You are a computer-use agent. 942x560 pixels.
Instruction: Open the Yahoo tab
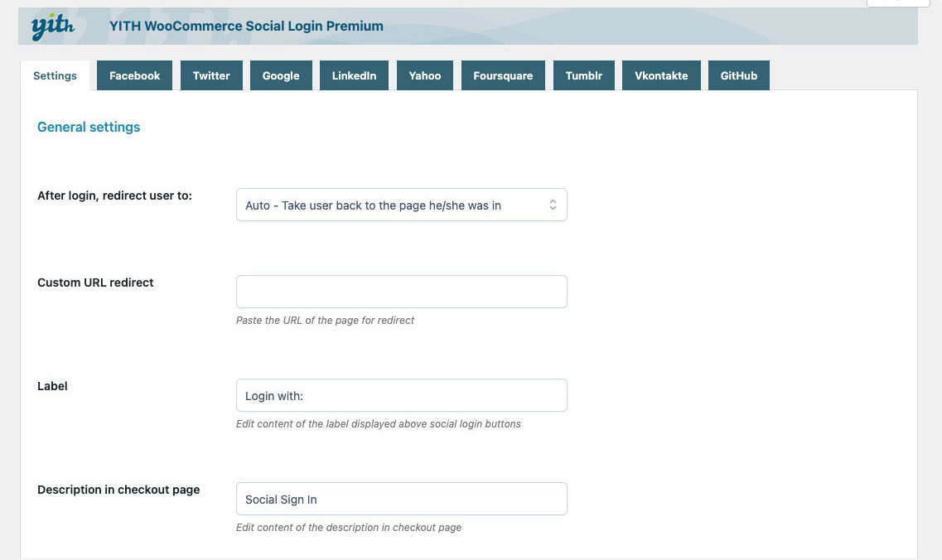[x=425, y=75]
